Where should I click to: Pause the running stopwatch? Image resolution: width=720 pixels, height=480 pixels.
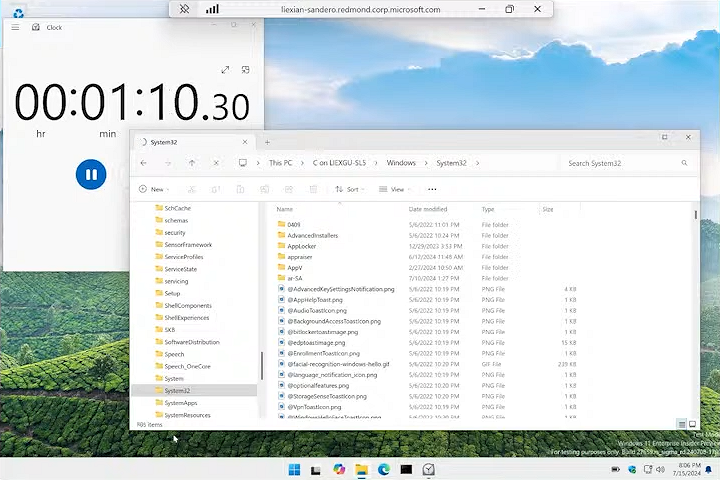click(90, 174)
